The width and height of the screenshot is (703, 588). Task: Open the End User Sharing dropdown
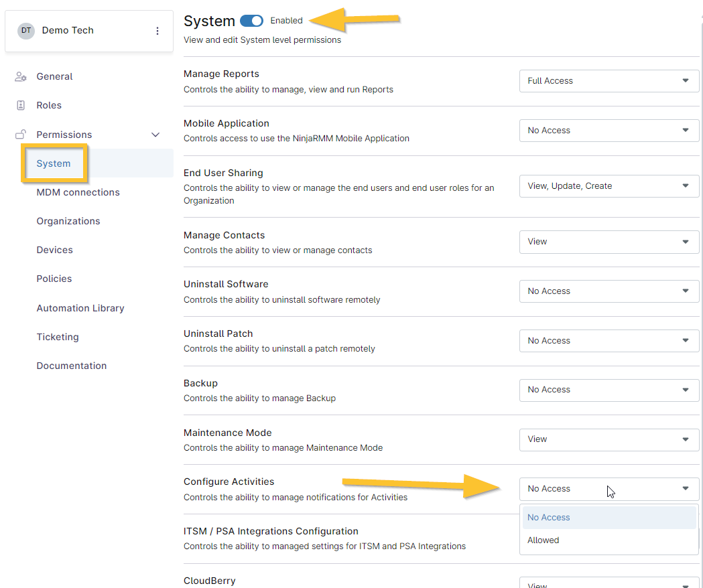pyautogui.click(x=609, y=186)
